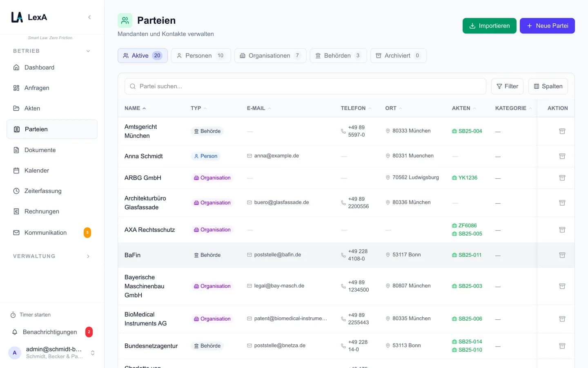This screenshot has height=368, width=588.
Task: Focus the Partei suchen search field
Action: click(305, 86)
